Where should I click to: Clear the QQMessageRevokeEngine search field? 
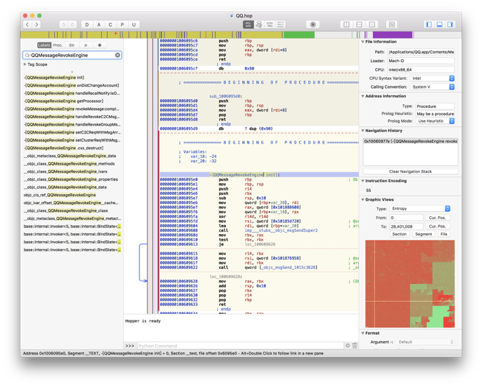click(118, 55)
